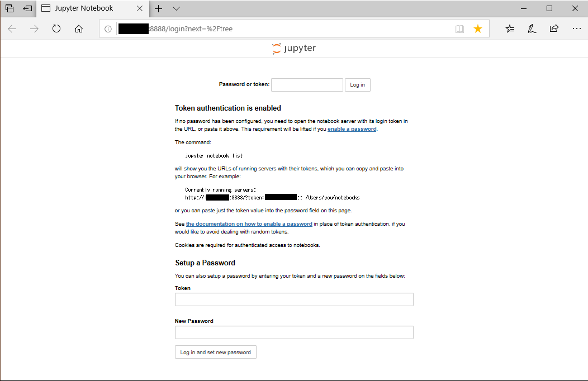This screenshot has height=381, width=588.
Task: Click 'Cookies are required' notice text
Action: point(248,245)
